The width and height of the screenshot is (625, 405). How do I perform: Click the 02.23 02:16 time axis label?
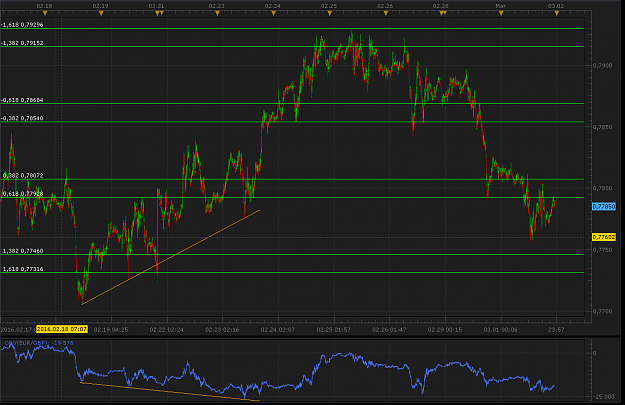click(x=222, y=330)
